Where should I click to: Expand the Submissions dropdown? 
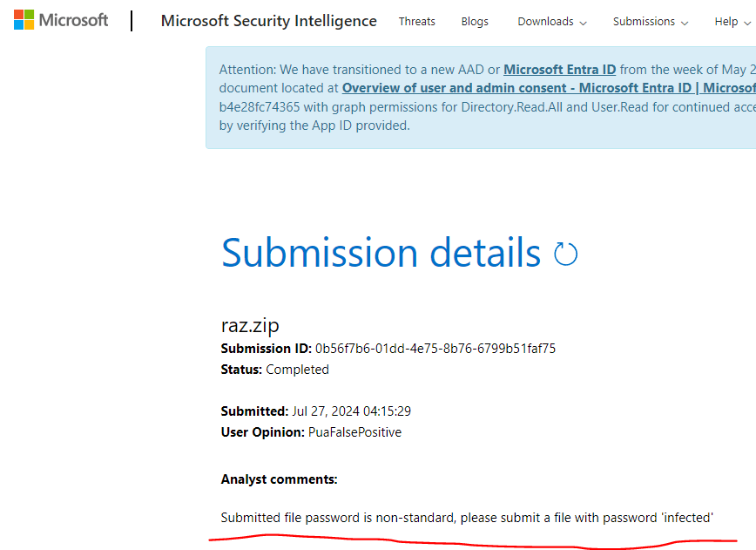point(650,22)
